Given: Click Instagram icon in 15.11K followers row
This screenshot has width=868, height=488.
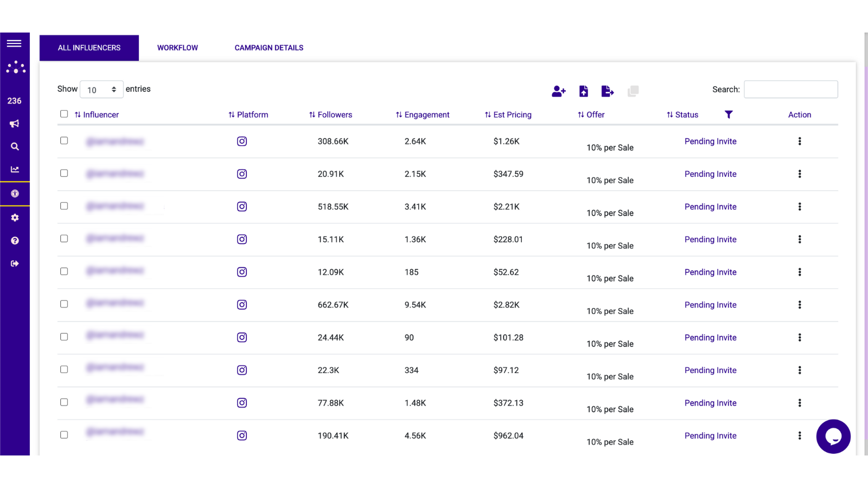Looking at the screenshot, I should pos(242,239).
